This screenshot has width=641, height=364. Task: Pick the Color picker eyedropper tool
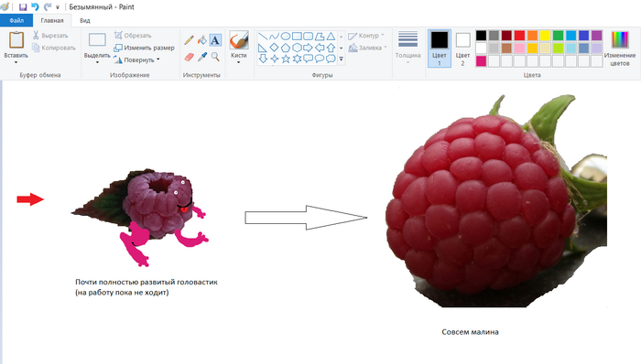point(202,57)
